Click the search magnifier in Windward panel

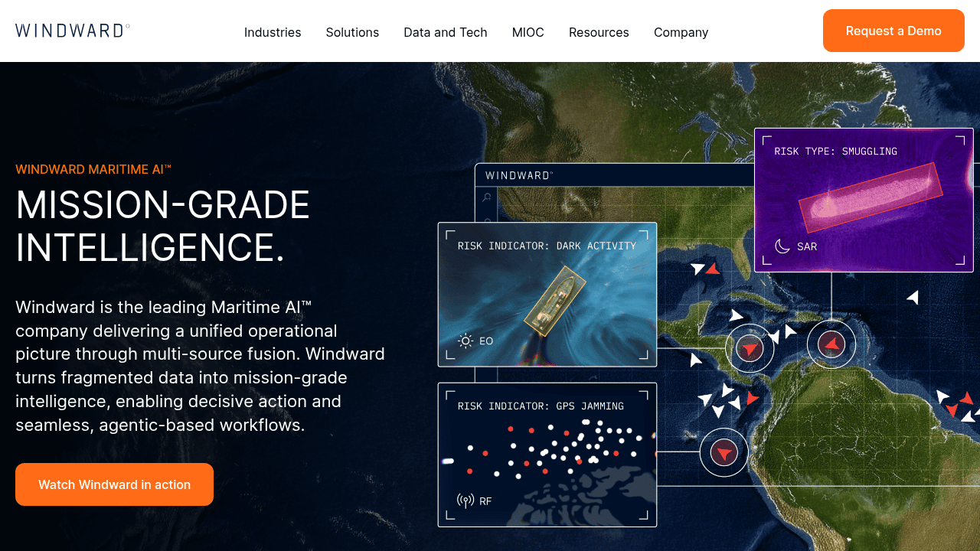click(487, 198)
